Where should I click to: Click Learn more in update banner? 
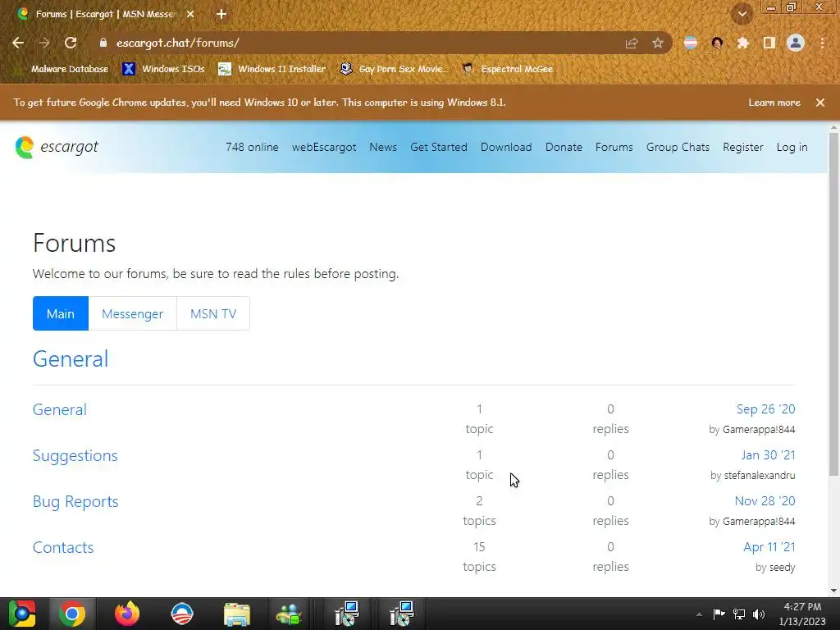pyautogui.click(x=774, y=103)
